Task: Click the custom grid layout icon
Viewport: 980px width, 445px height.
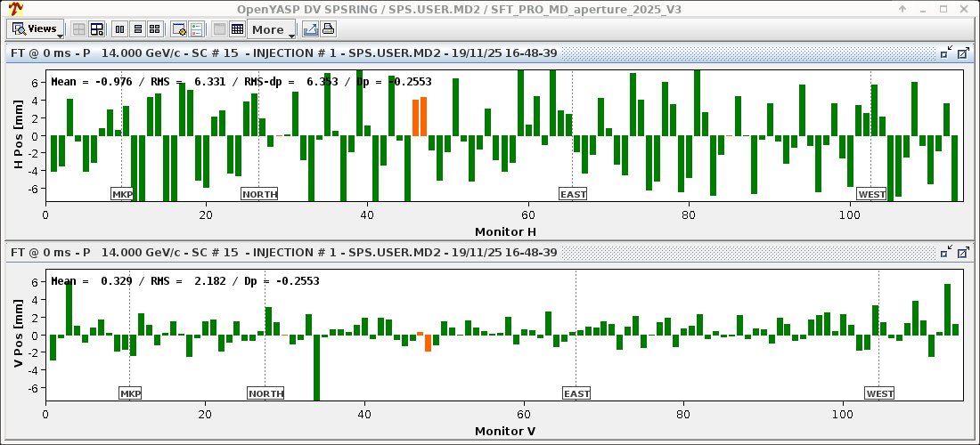Action: [x=97, y=29]
